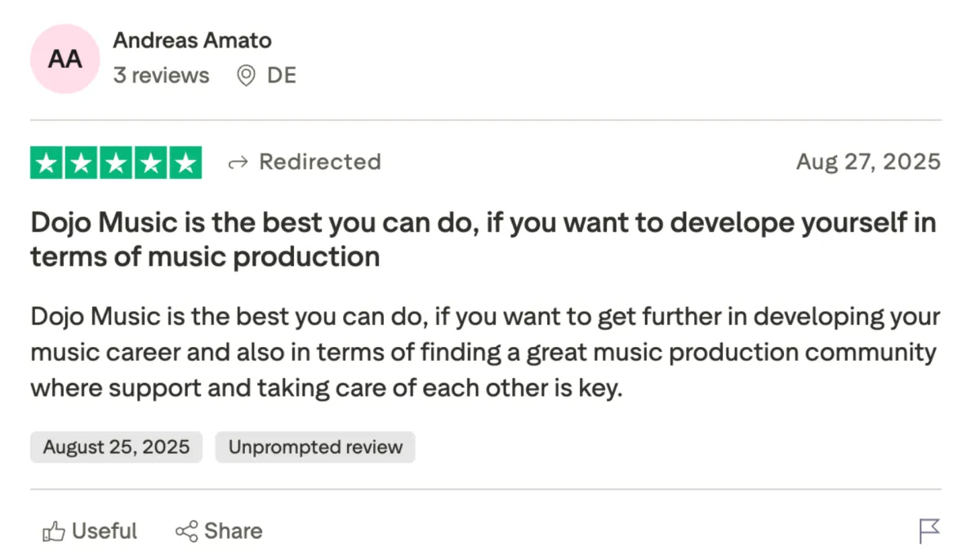
Task: Click the 'Redirected' label text
Action: coord(319,162)
